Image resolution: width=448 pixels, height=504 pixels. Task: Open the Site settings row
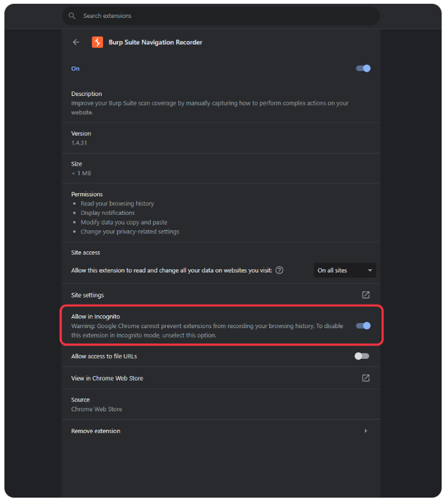pos(221,295)
